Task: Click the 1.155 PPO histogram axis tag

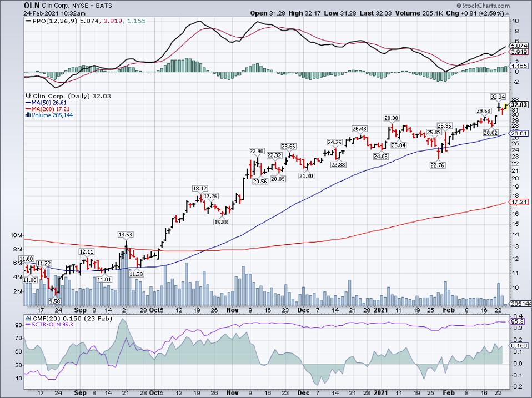Action: pyautogui.click(x=519, y=66)
